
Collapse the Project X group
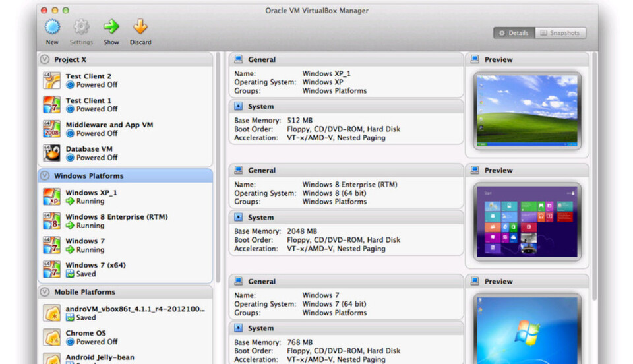[x=45, y=59]
